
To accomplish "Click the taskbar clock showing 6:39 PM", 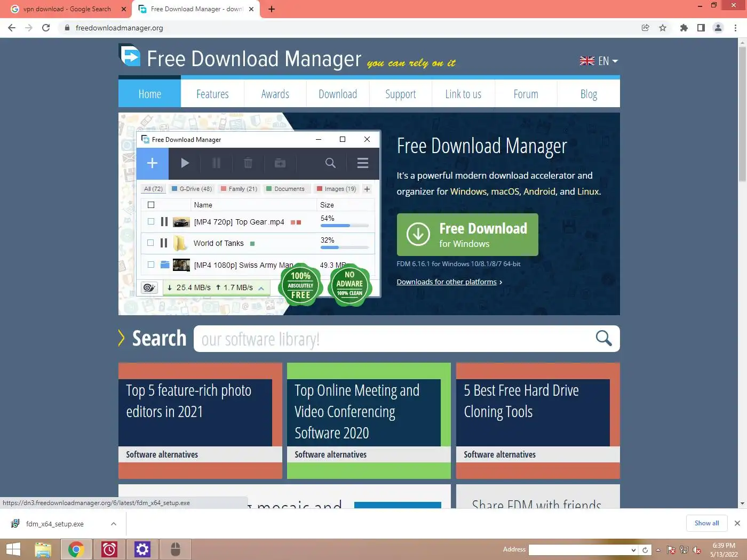I will pyautogui.click(x=724, y=550).
